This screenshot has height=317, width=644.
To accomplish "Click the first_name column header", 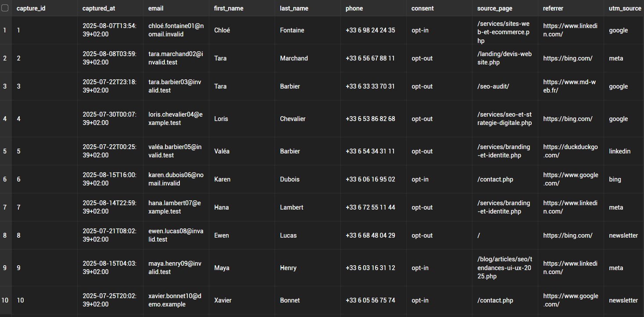I will click(x=229, y=8).
